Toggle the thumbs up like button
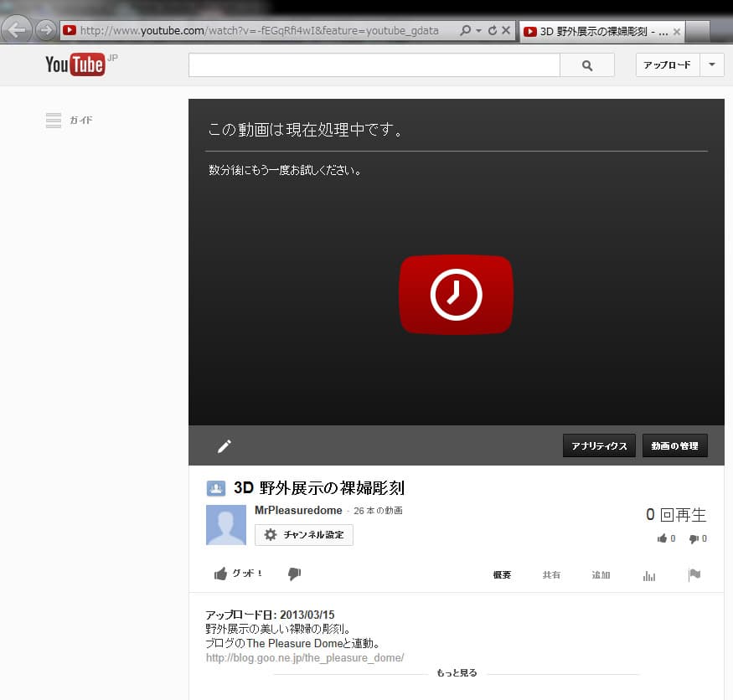733x700 pixels. (238, 574)
